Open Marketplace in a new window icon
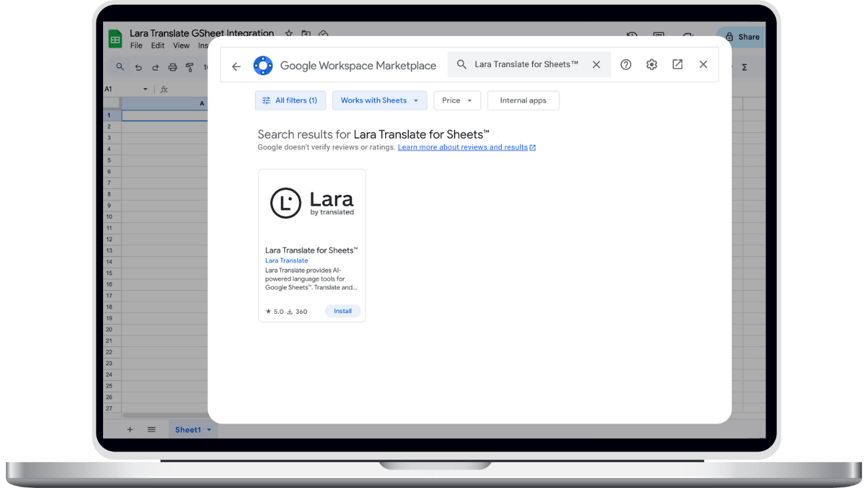 (x=677, y=64)
